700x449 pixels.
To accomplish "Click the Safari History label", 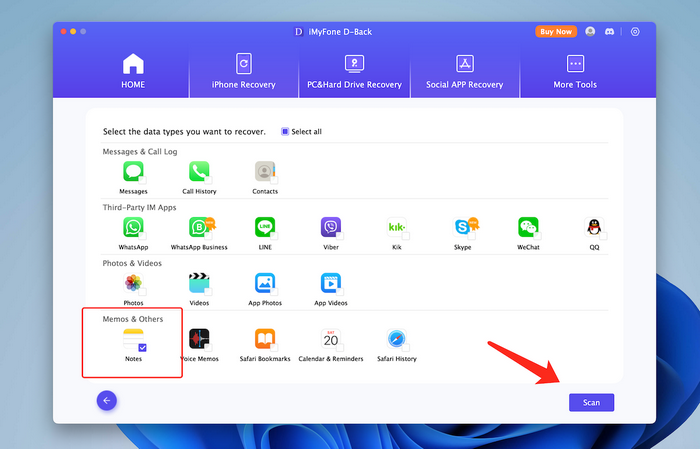I will [x=396, y=359].
